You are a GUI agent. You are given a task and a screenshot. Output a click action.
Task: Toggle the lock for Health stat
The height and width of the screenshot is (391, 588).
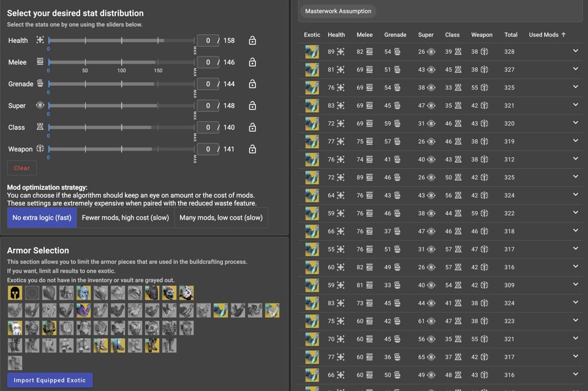pos(252,40)
